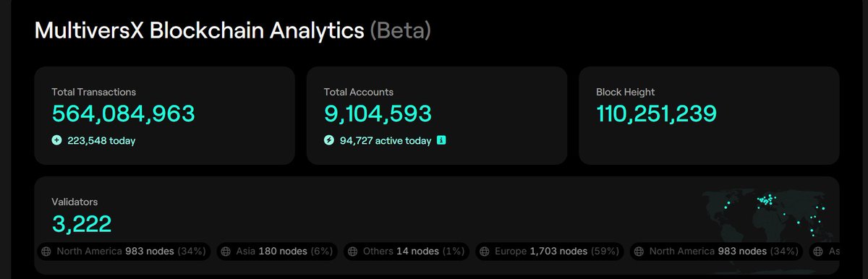
Task: Select the Asia 180 nodes (6%) chip
Action: click(x=276, y=252)
